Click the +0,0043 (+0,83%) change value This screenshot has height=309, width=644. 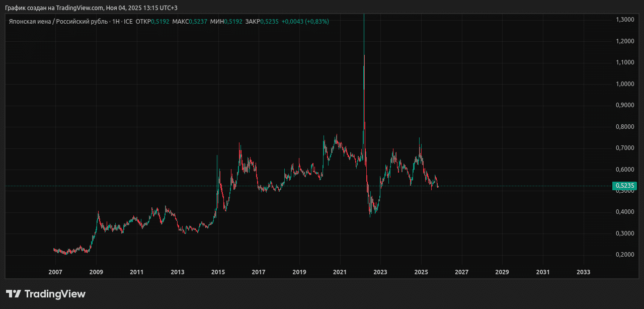(305, 22)
